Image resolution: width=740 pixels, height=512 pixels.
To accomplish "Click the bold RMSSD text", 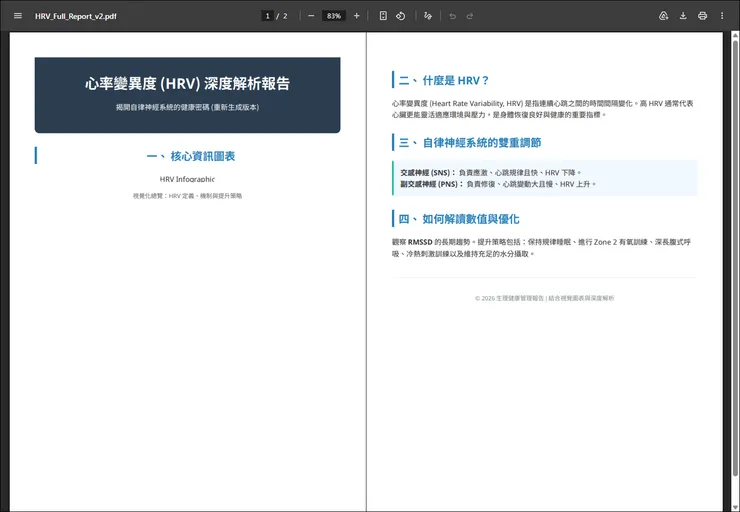I will point(420,242).
